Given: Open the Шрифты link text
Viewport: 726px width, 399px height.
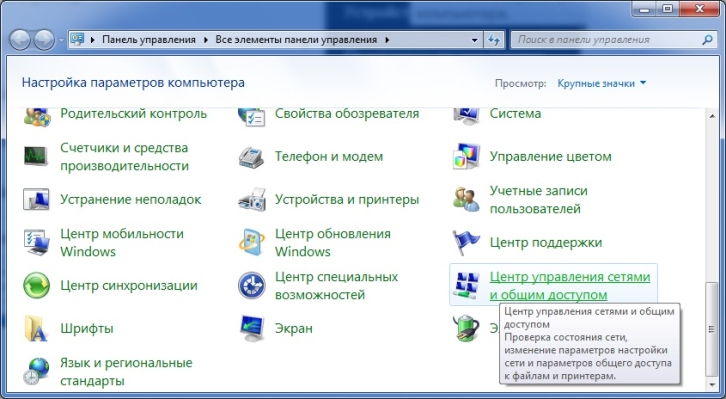Looking at the screenshot, I should [87, 329].
